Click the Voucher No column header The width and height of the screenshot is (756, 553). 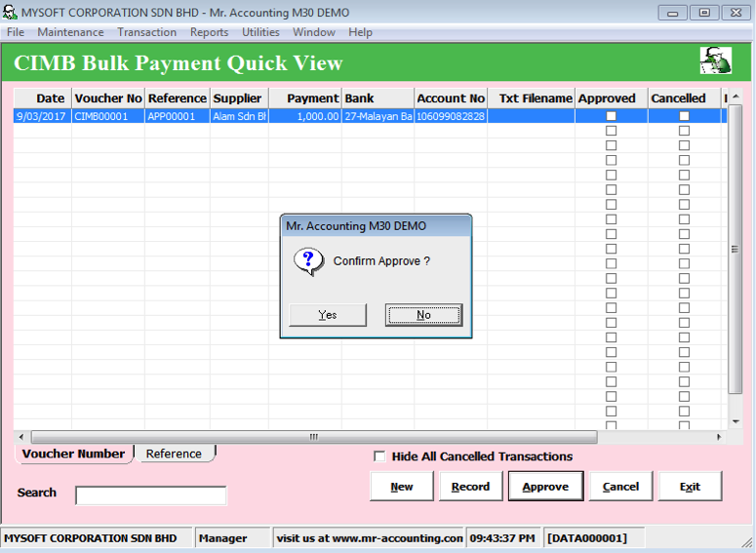coord(108,99)
